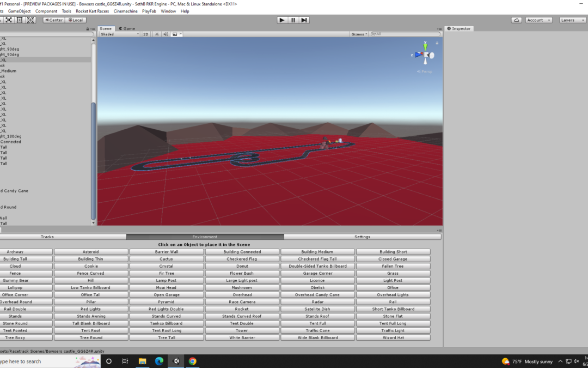Place a Traffic Cone object

point(317,331)
